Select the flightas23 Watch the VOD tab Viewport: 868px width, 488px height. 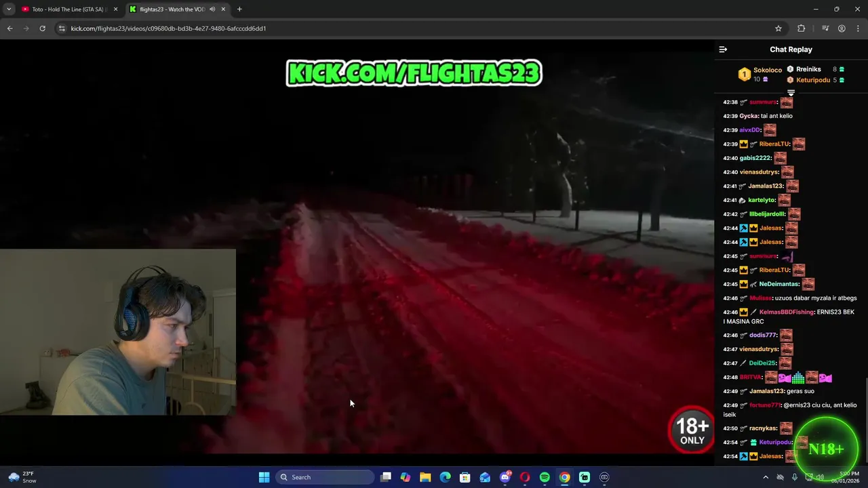pyautogui.click(x=172, y=9)
